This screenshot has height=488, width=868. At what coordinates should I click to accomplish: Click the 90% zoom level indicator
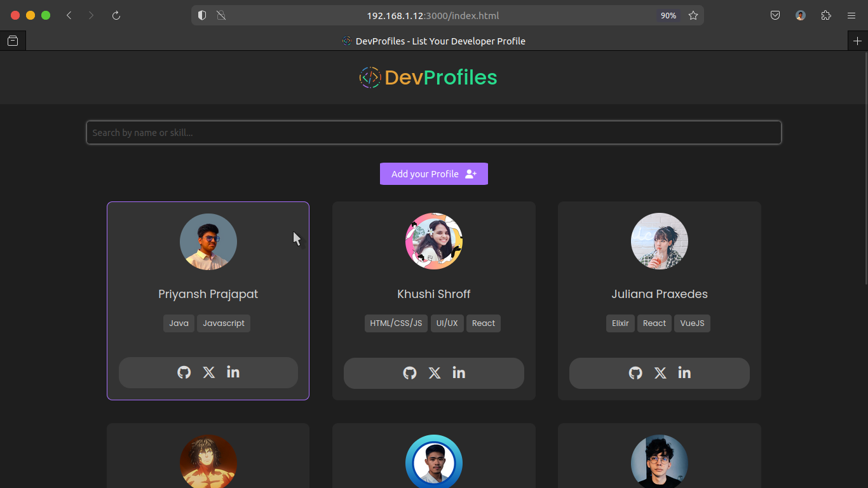pos(668,16)
